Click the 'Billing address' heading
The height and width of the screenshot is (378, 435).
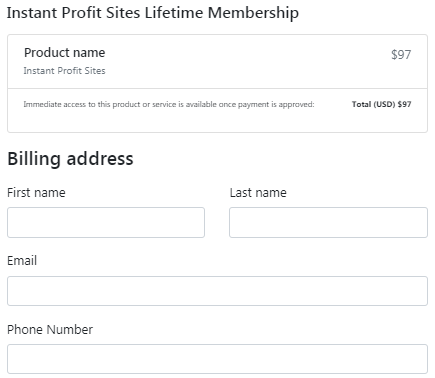point(70,159)
